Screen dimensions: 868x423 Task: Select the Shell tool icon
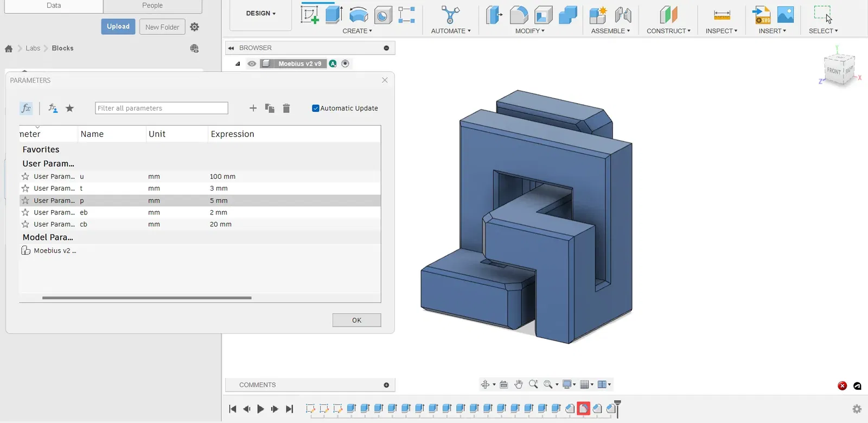[543, 15]
